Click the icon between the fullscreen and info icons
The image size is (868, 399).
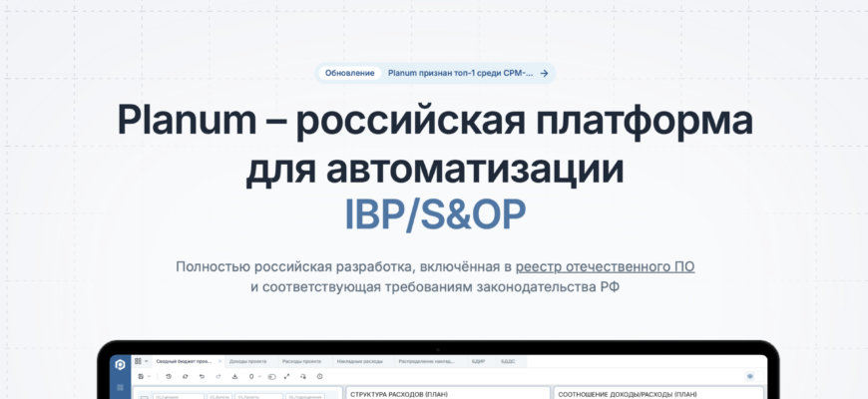(x=303, y=376)
